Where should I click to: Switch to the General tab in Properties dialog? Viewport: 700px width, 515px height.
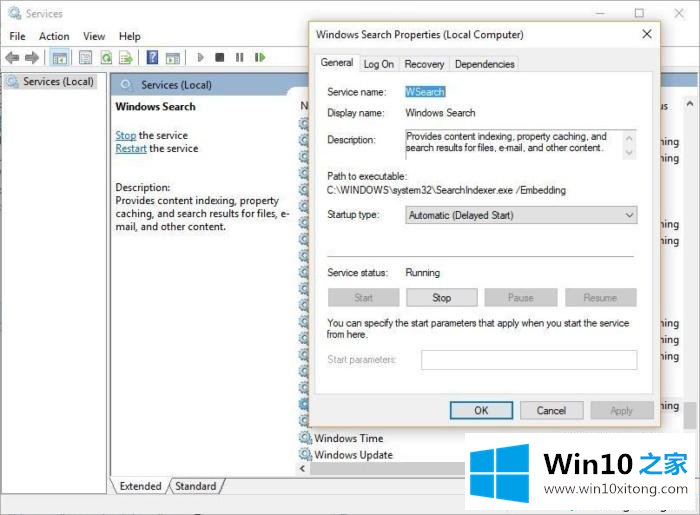337,62
